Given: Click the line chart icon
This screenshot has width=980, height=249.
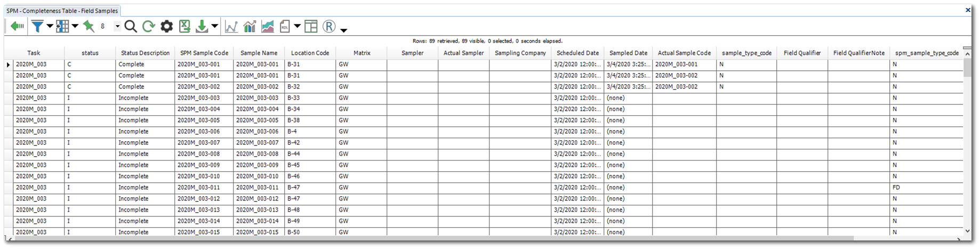Looking at the screenshot, I should click(x=231, y=27).
